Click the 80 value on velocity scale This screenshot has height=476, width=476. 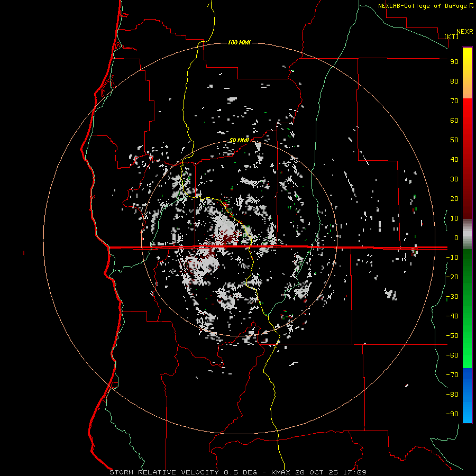tap(454, 81)
